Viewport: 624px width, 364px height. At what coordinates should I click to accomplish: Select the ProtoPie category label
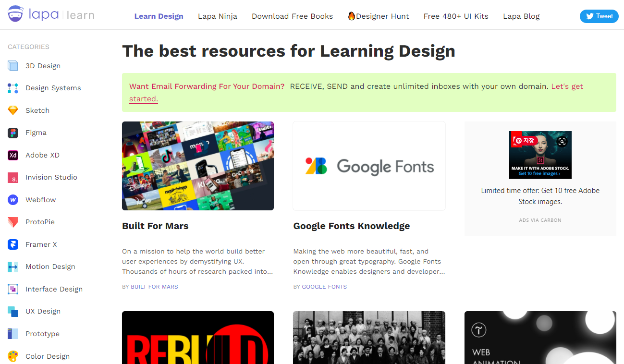pos(40,222)
